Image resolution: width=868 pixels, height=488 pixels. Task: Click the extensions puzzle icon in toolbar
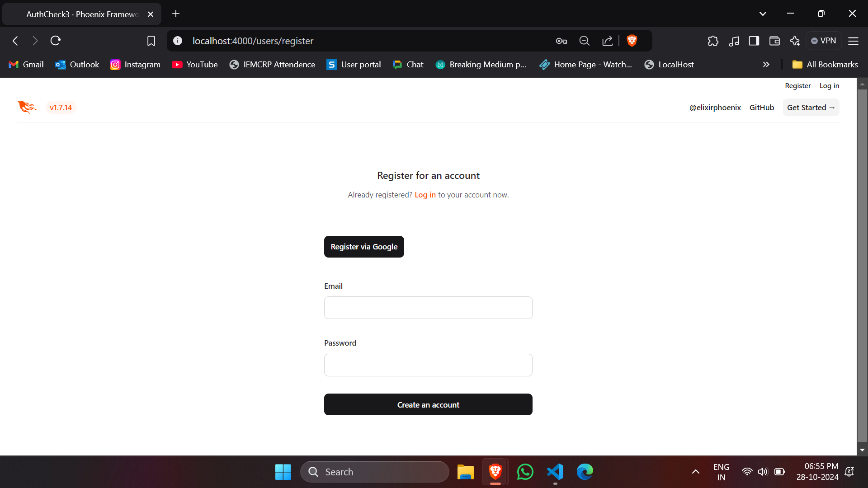(x=713, y=41)
